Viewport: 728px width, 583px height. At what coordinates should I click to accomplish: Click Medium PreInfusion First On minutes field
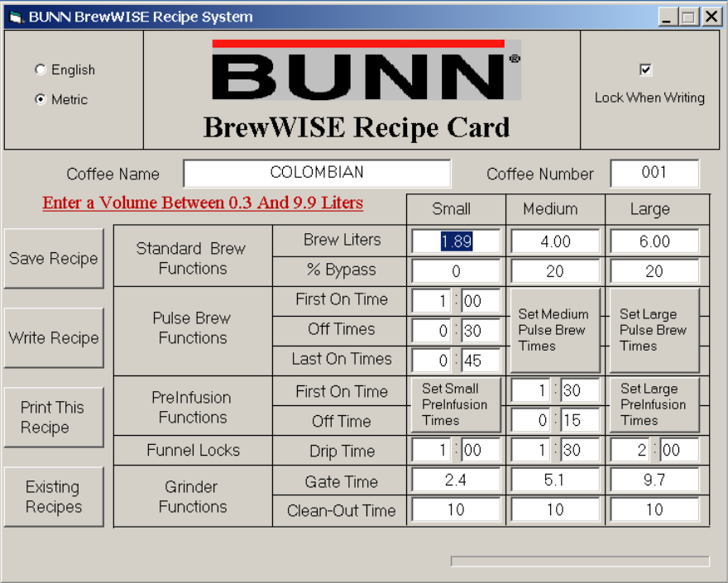coord(530,390)
